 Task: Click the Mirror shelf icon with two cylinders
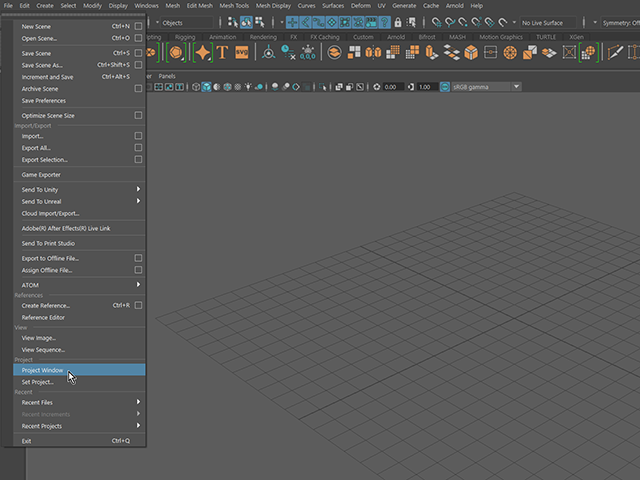tap(373, 53)
